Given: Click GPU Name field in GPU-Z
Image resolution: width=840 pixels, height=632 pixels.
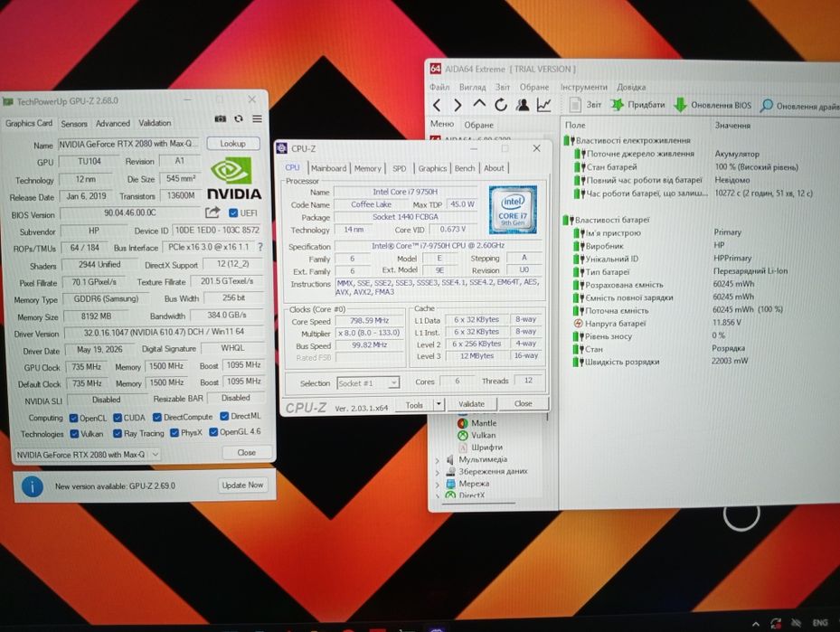Looking at the screenshot, I should (128, 144).
